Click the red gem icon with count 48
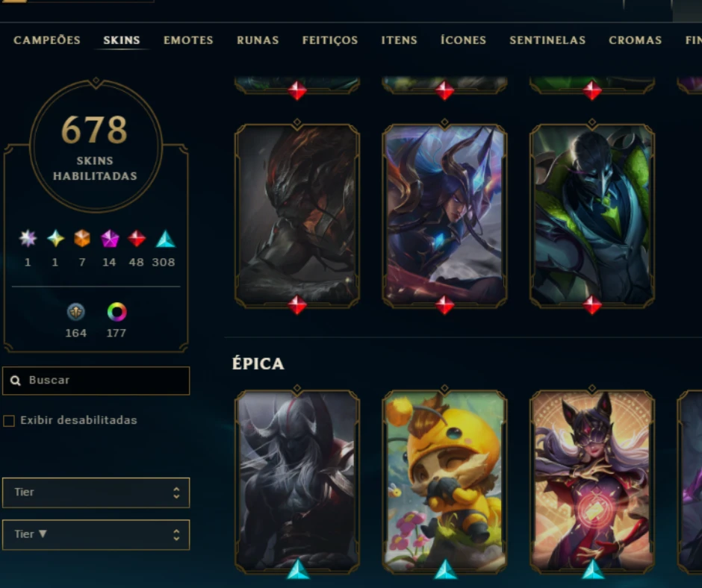702x588 pixels. point(137,239)
